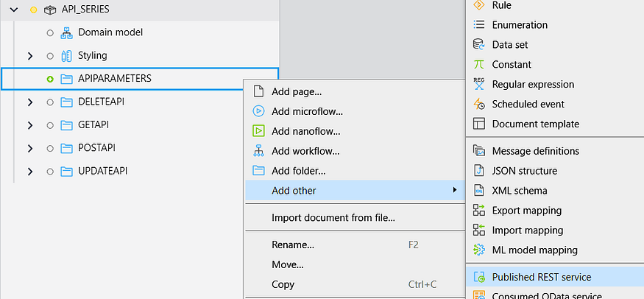Click the Scheduled event clock icon

coord(479,104)
